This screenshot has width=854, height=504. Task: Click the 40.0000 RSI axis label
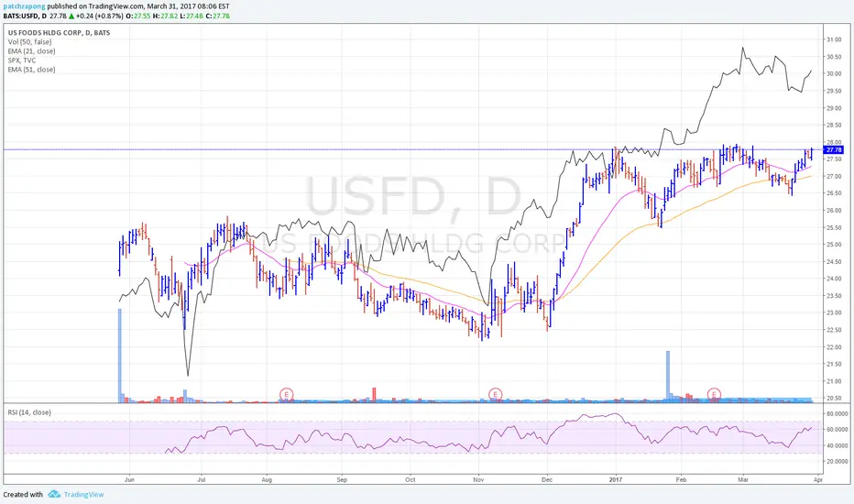click(838, 445)
